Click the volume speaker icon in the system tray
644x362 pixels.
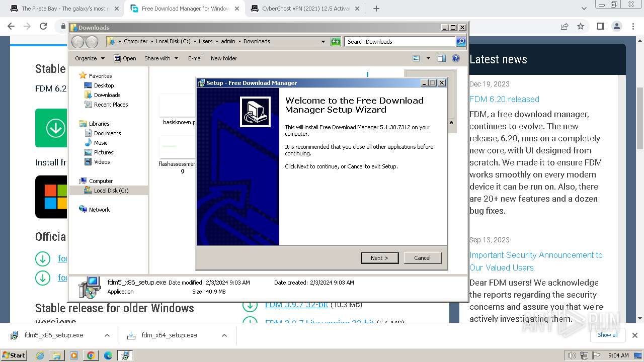click(572, 355)
